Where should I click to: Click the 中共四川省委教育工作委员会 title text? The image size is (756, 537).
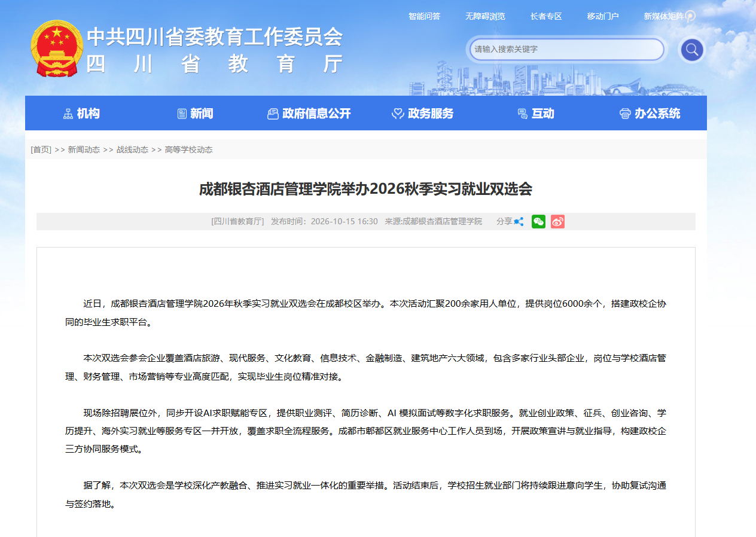pyautogui.click(x=215, y=37)
